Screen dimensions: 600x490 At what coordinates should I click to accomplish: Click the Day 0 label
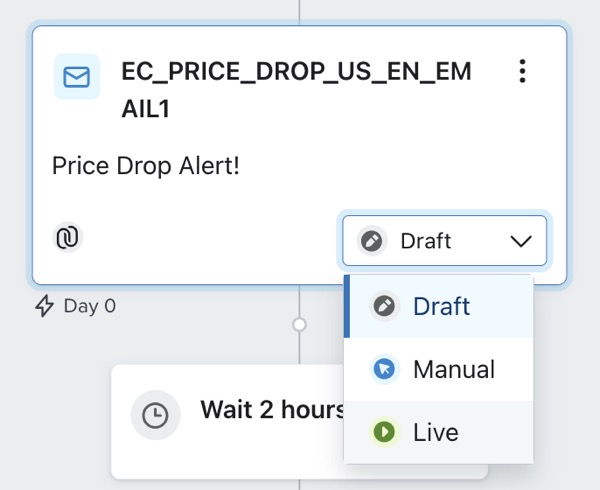[89, 306]
